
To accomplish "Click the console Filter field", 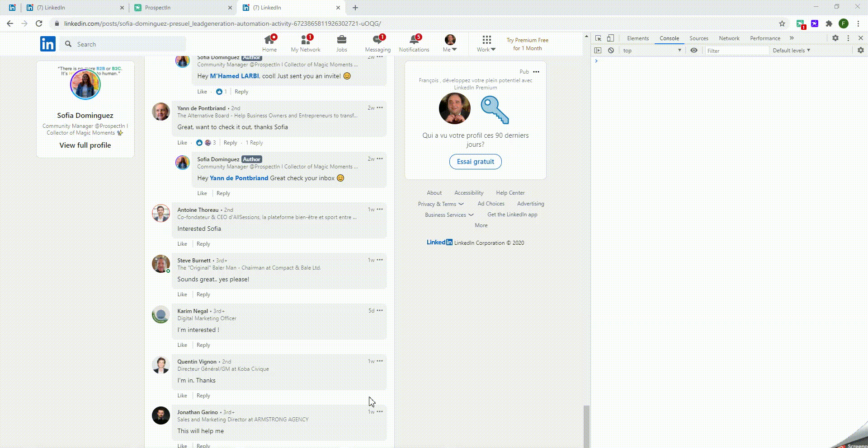I will (x=737, y=51).
